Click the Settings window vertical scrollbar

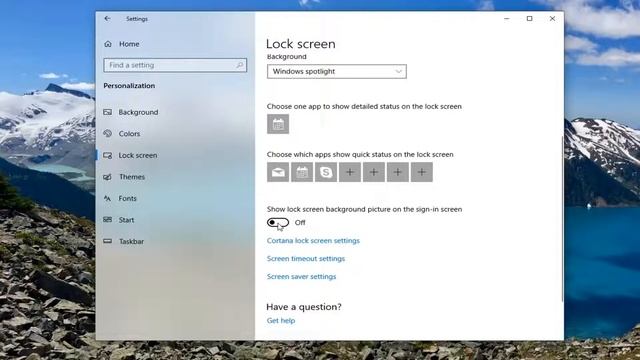click(x=562, y=219)
